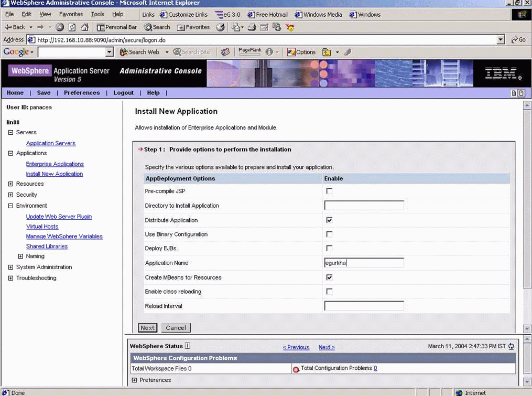Viewport: 532px width, 396px height.
Task: Open the Customize Links shortcut
Action: pyautogui.click(x=183, y=15)
